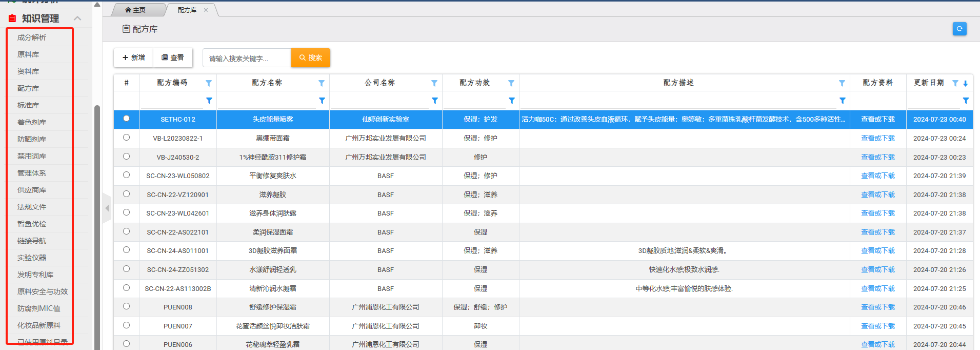Open filter-row dropdown under 公司名称

[x=435, y=101]
